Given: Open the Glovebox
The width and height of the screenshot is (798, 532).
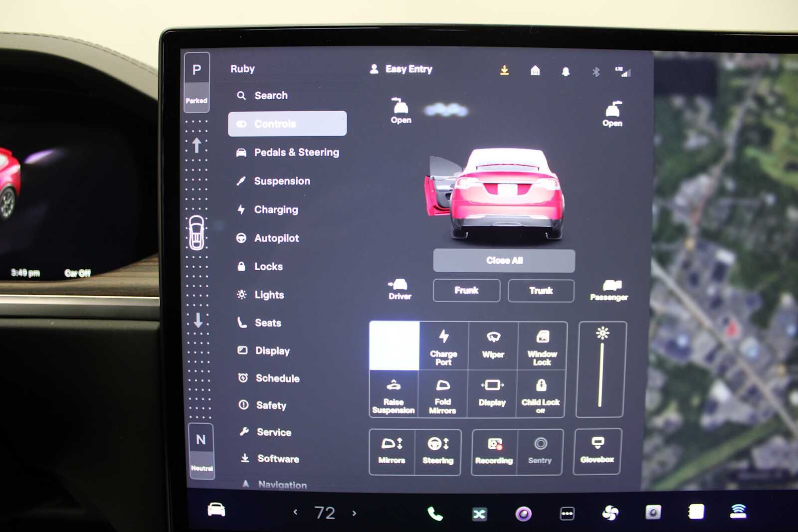Looking at the screenshot, I should click(597, 451).
